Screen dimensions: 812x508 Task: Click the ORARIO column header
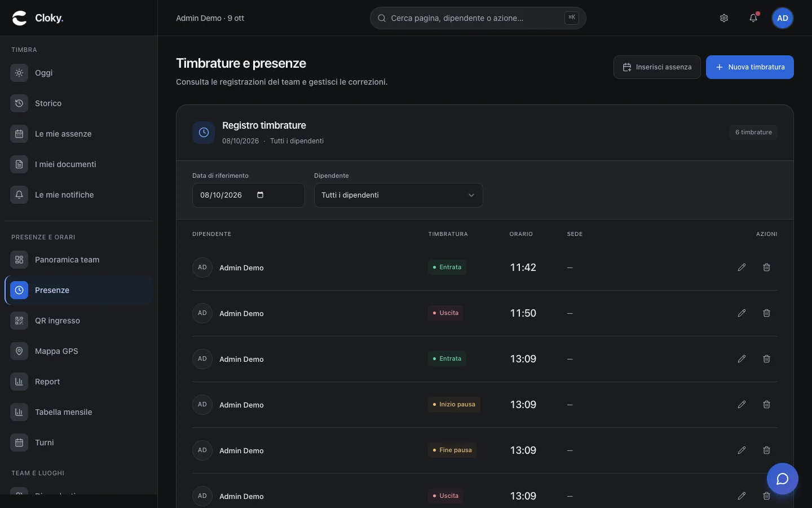tap(521, 234)
